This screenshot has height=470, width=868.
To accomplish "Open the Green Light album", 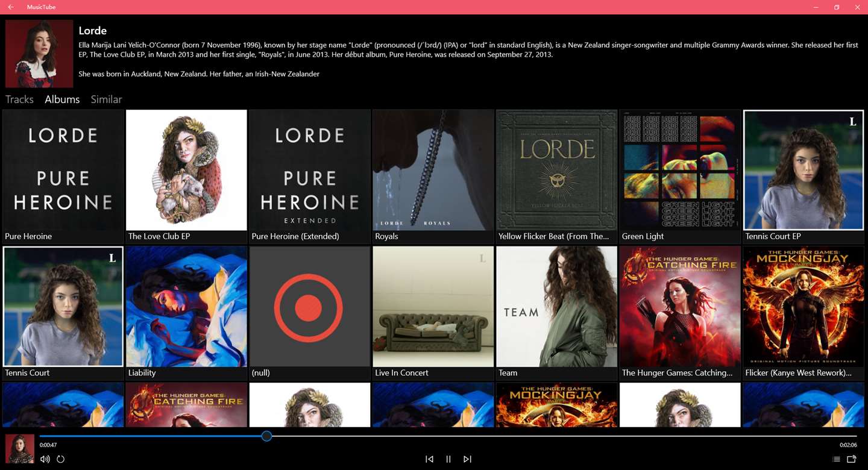I will pos(680,177).
